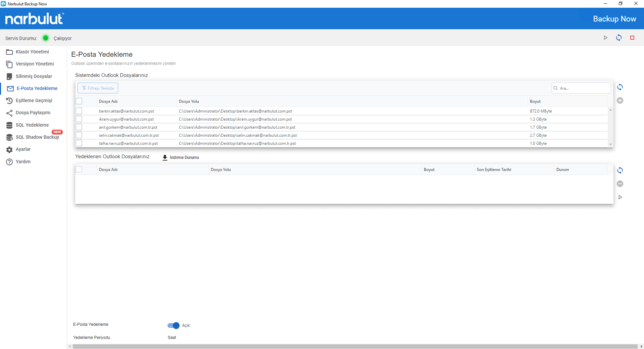644x349 pixels.
Task: Remove backed-up file using minus icon
Action: coord(620,184)
